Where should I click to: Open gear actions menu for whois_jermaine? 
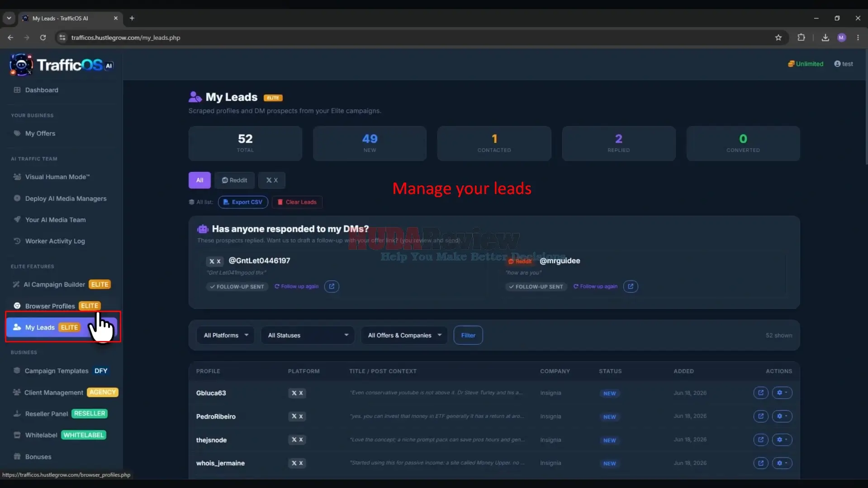pos(782,463)
